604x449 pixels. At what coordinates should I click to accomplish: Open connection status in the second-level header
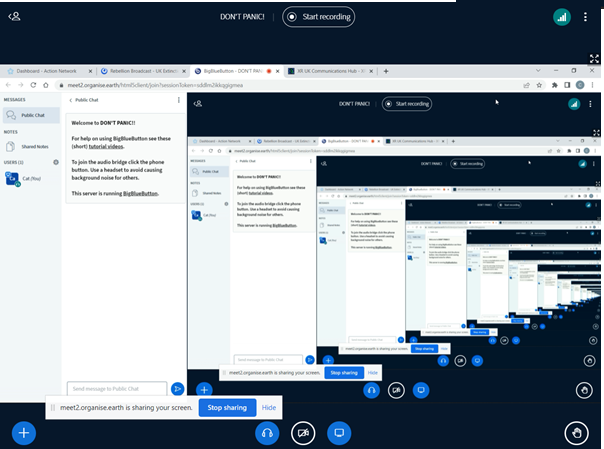pos(574,104)
